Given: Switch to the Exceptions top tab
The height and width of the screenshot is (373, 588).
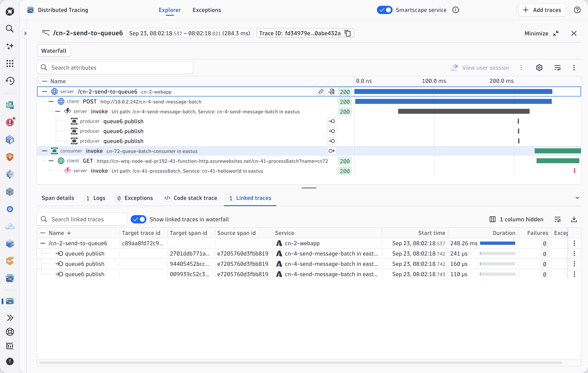Looking at the screenshot, I should 207,10.
